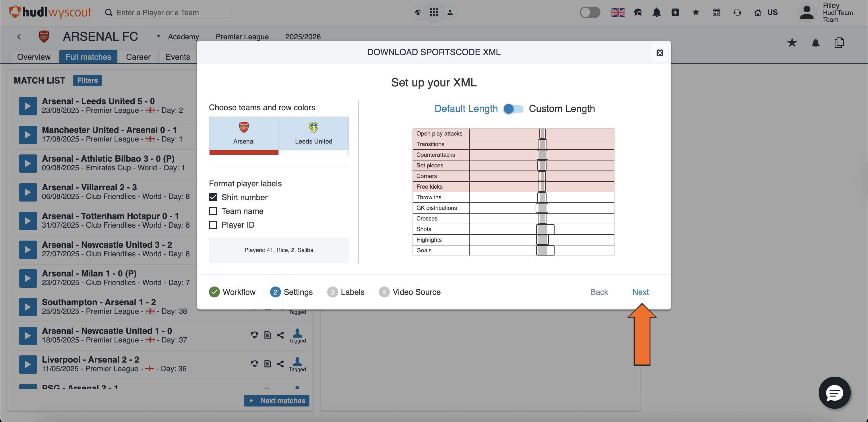Change language via UK flag icon
The width and height of the screenshot is (868, 422).
[x=618, y=12]
